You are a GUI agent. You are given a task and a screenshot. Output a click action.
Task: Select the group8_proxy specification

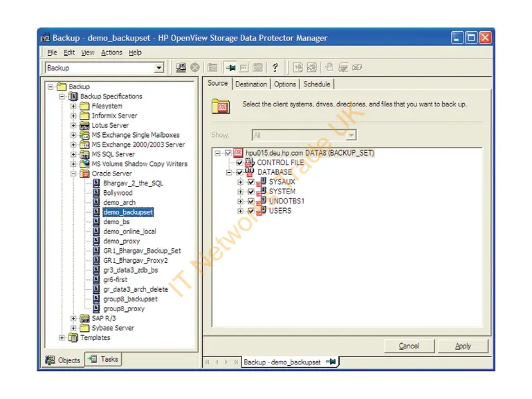[124, 309]
